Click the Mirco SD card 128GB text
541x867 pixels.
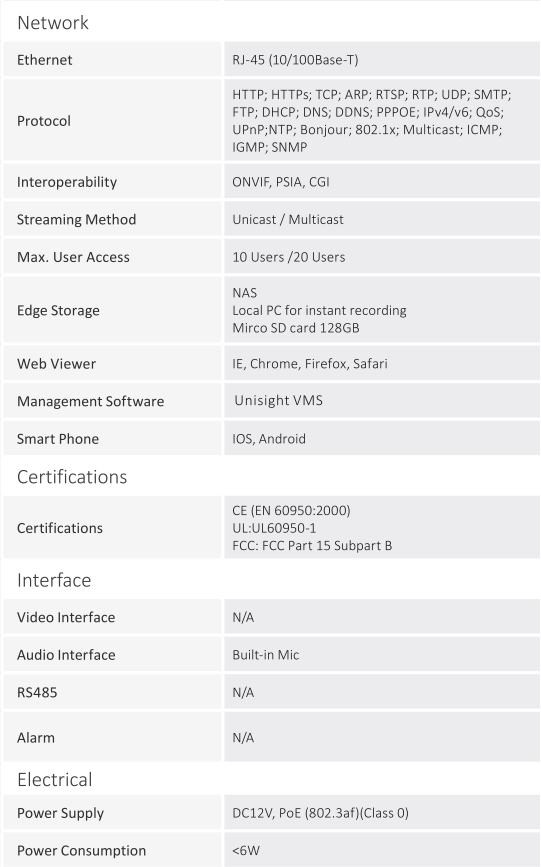[x=295, y=328]
